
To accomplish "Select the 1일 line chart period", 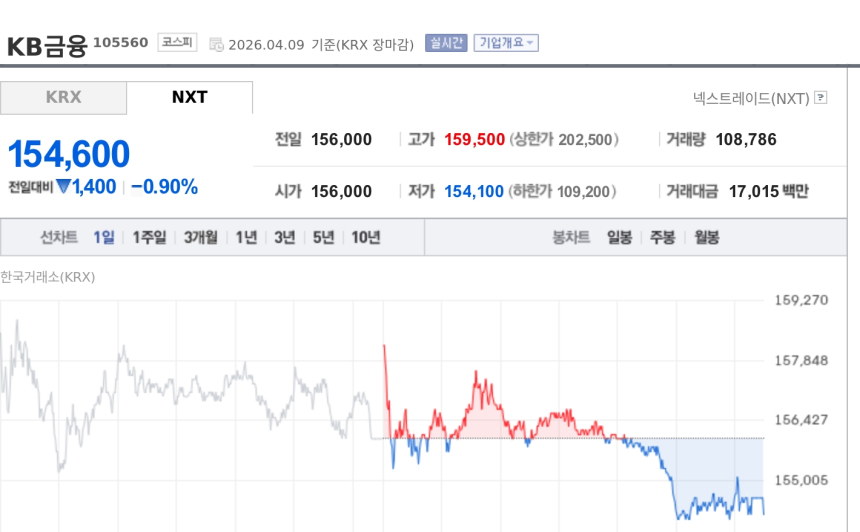I will pyautogui.click(x=104, y=237).
